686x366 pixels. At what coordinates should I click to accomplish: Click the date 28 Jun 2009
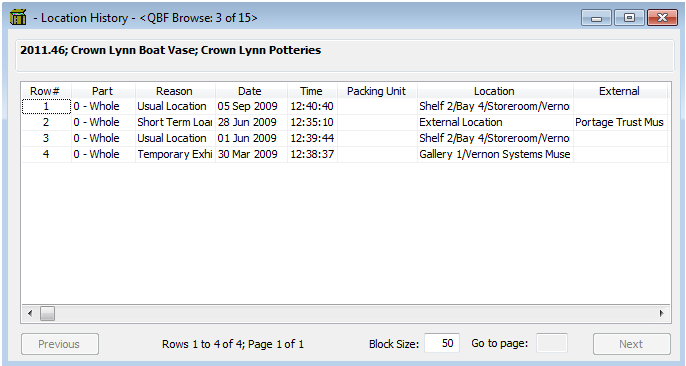[x=251, y=122]
